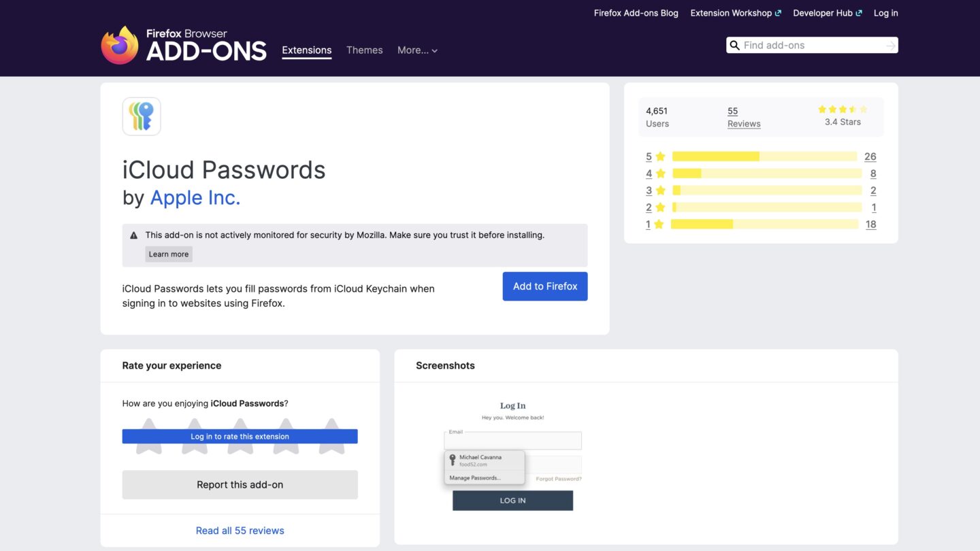Screen dimensions: 980x551
Task: Click the iCloud Passwords add-on icon
Action: [x=141, y=116]
